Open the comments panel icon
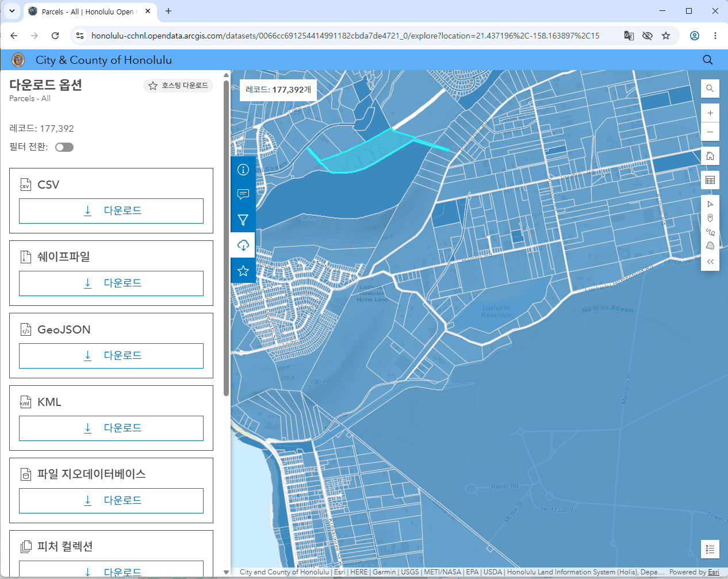 243,194
